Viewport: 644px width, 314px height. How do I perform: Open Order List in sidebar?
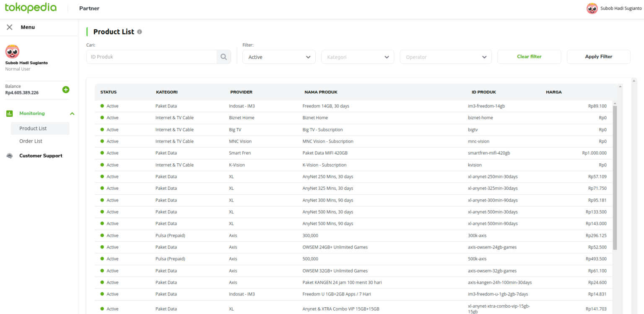pyautogui.click(x=31, y=141)
